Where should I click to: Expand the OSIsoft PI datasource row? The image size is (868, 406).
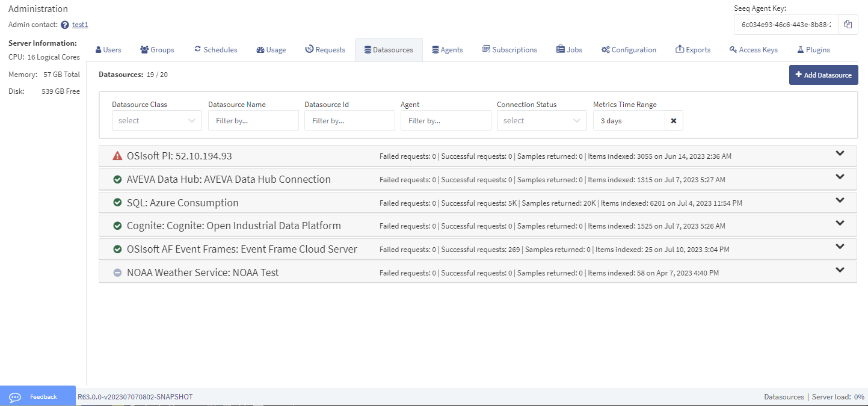point(840,153)
